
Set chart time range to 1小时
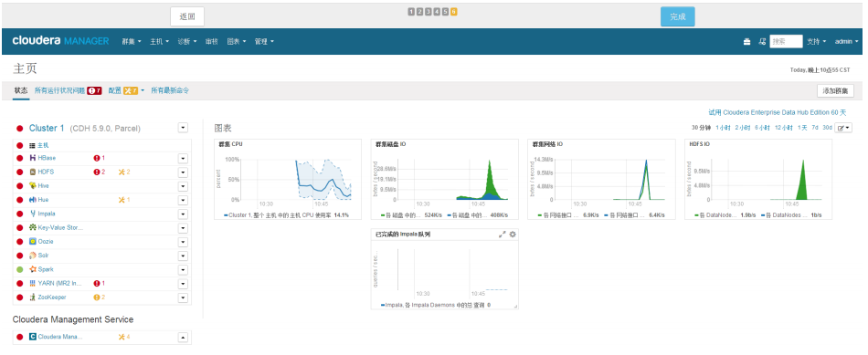pos(723,128)
